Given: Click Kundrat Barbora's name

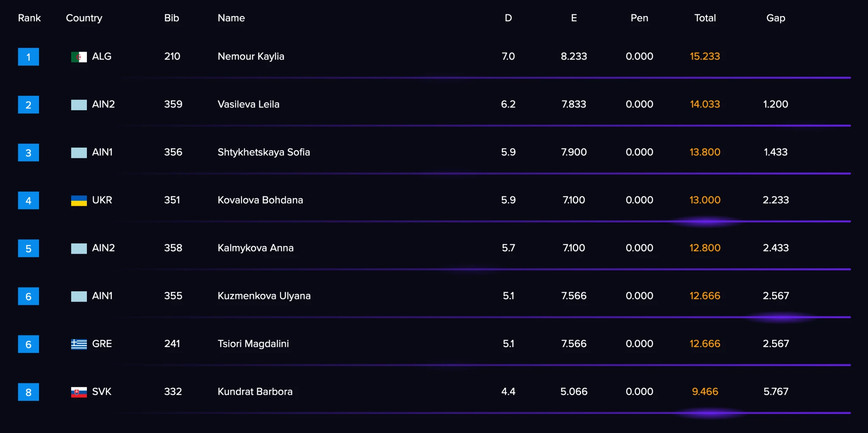Looking at the screenshot, I should 255,391.
